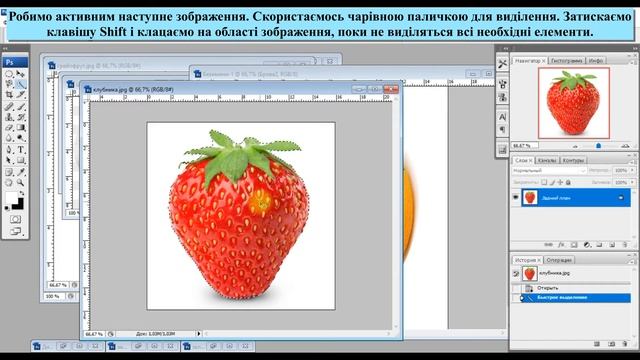
Task: Add a layer mask in Layers panel
Action: pyautogui.click(x=574, y=245)
